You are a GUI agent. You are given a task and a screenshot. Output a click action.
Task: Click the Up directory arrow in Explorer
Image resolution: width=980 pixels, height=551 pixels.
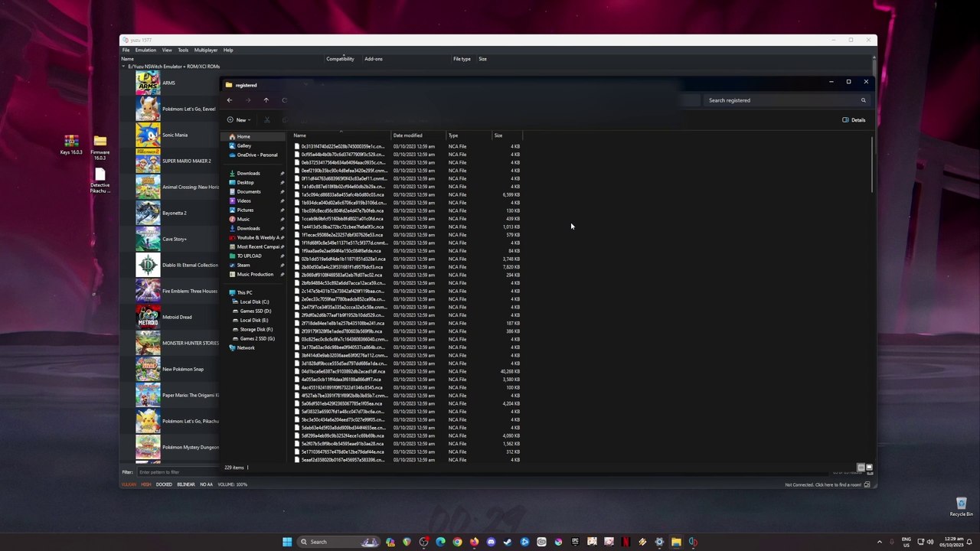(x=266, y=100)
